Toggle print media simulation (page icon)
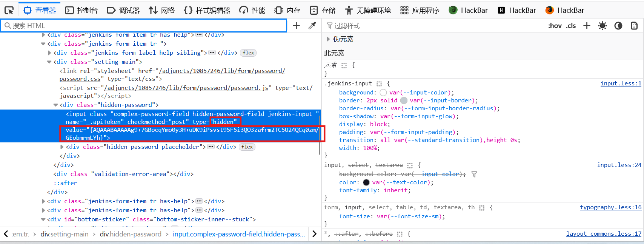 (634, 25)
